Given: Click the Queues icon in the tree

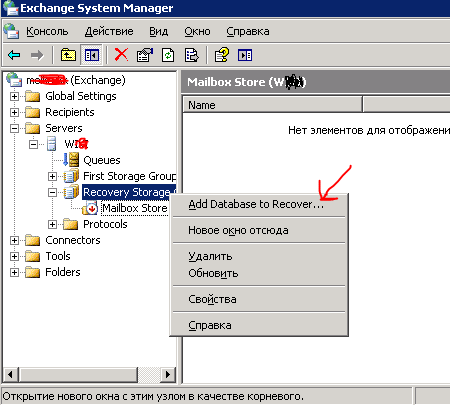Looking at the screenshot, I should (x=71, y=160).
